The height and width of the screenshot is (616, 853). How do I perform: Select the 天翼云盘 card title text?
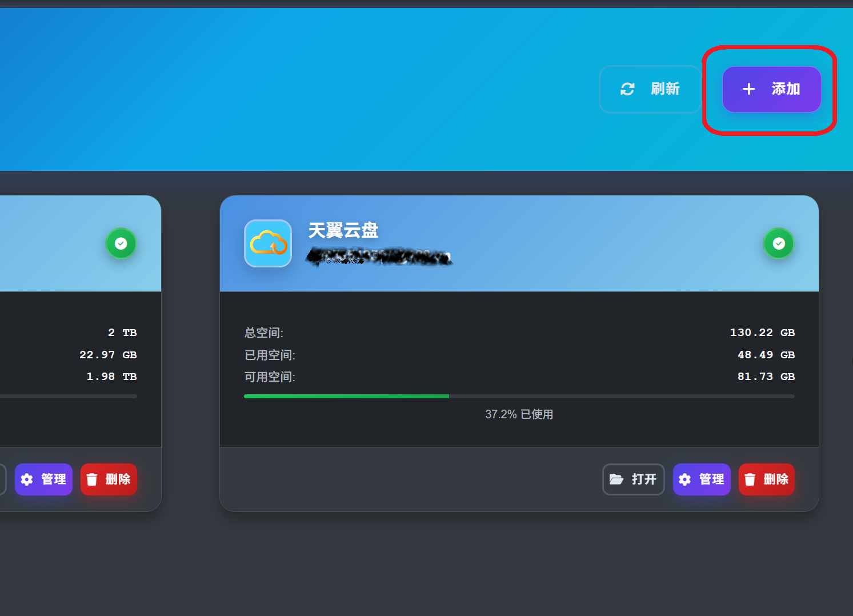(x=343, y=230)
